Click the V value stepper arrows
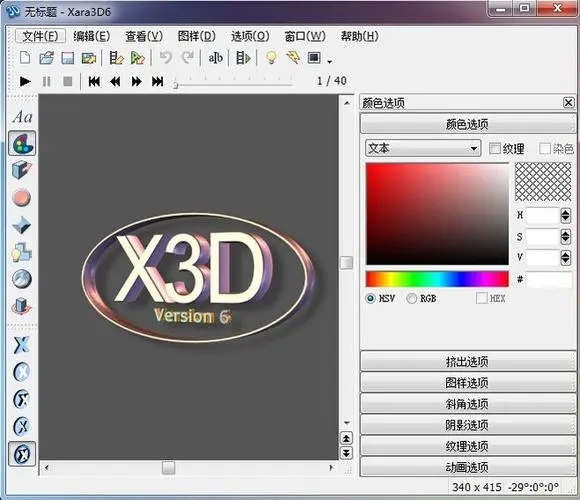 click(x=565, y=258)
